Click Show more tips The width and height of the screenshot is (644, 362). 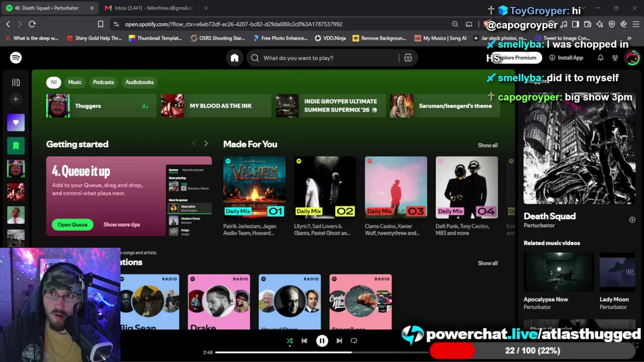[122, 225]
